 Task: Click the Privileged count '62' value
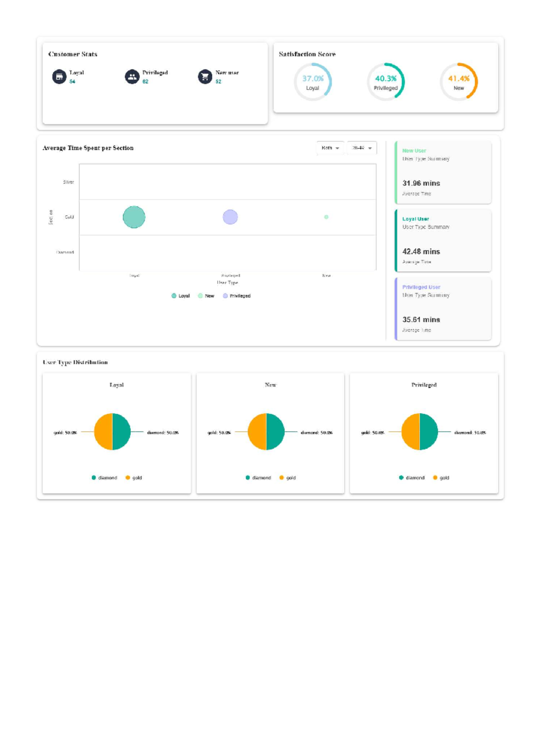145,82
